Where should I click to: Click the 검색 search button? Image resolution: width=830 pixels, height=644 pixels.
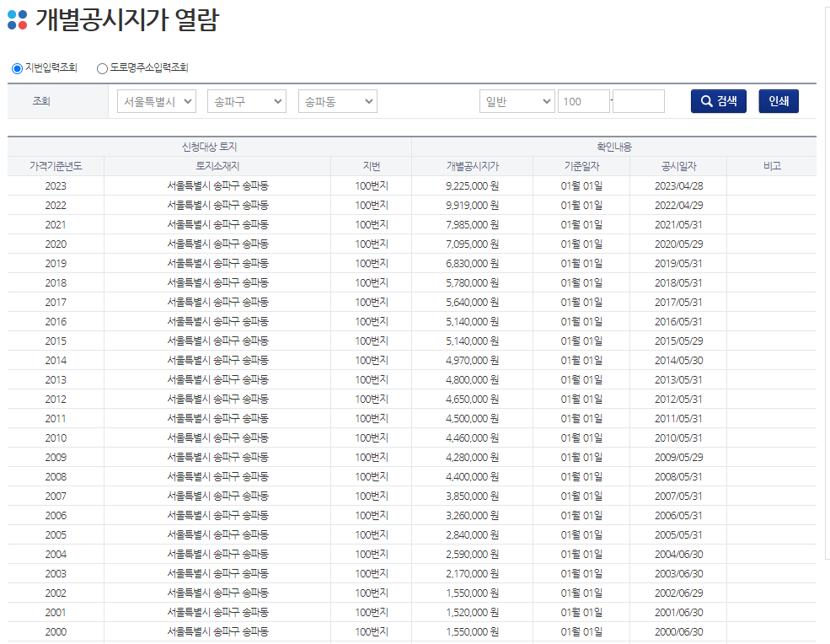[x=718, y=101]
